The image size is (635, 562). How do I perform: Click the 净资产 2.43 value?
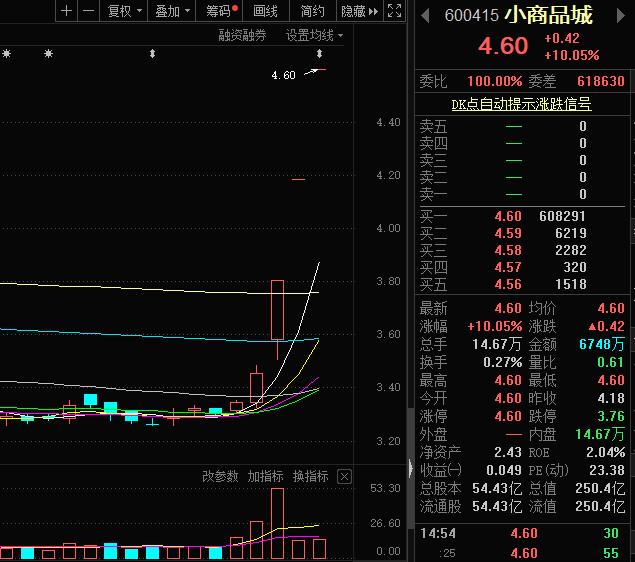508,452
